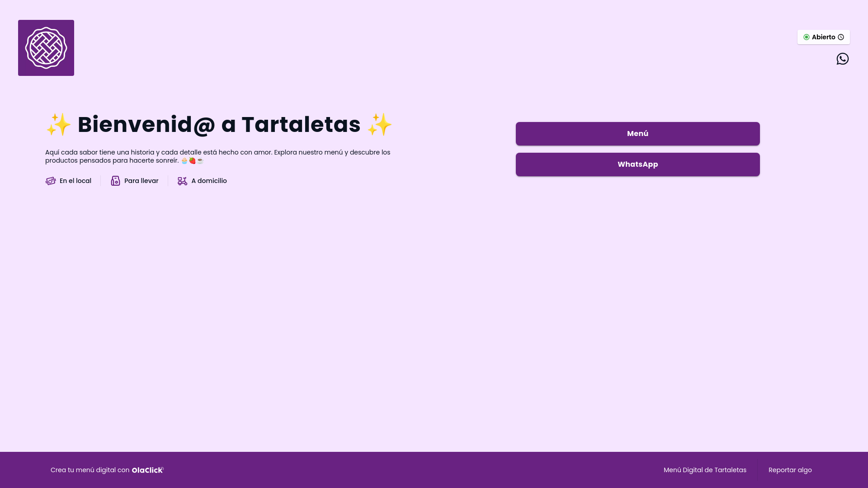This screenshot has width=868, height=488.
Task: Click the green open status dot
Action: (x=807, y=37)
